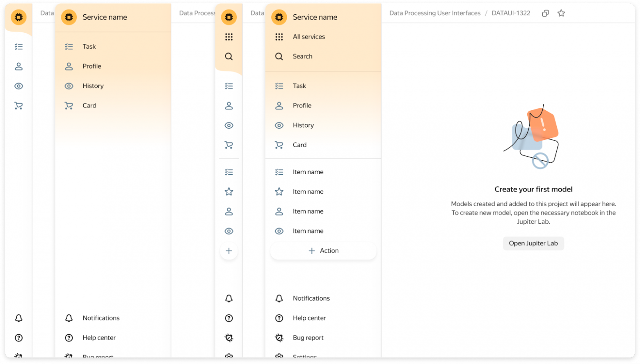Screen dimensions: 640x364
Task: Open Help center in the menu with All services
Action: pyautogui.click(x=323, y=318)
